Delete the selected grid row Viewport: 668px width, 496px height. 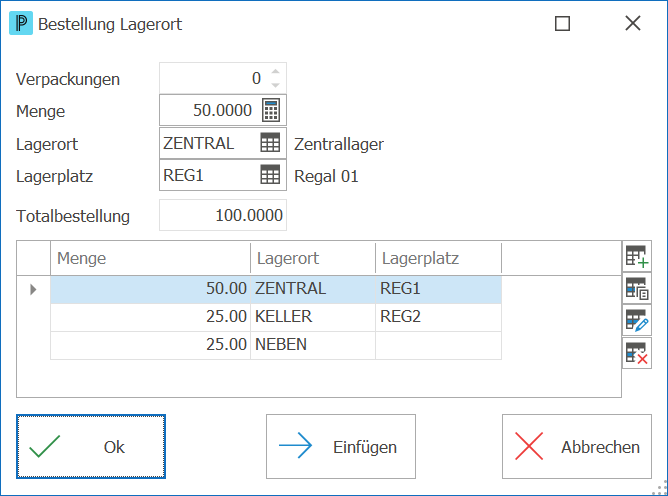tap(637, 353)
